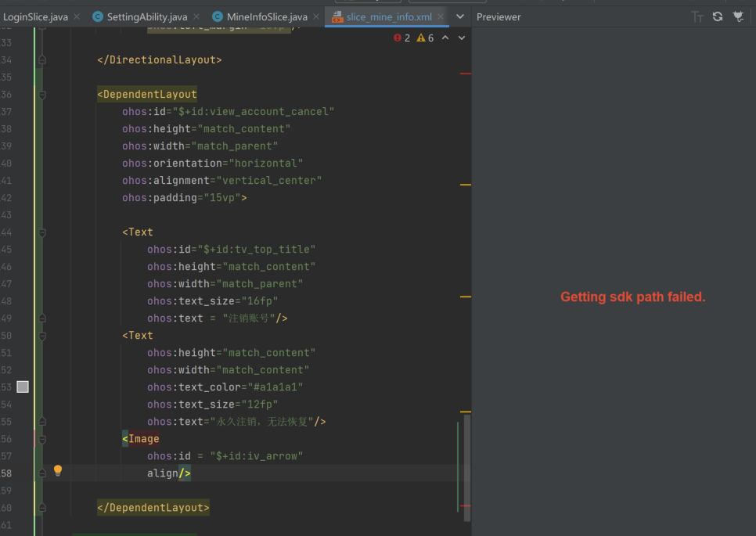Viewport: 756px width, 536px height.
Task: Collapse fold at closing DirectionalLayout tag
Action: 42,59
